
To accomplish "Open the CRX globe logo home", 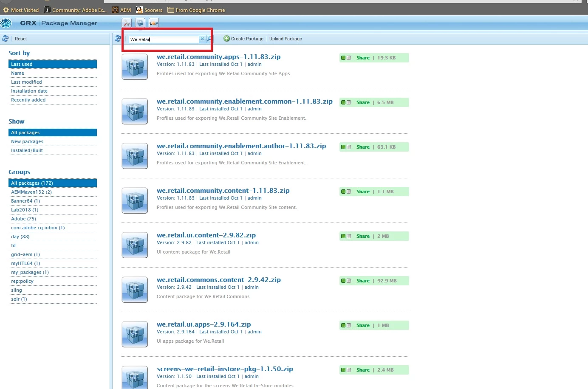I will (6, 23).
